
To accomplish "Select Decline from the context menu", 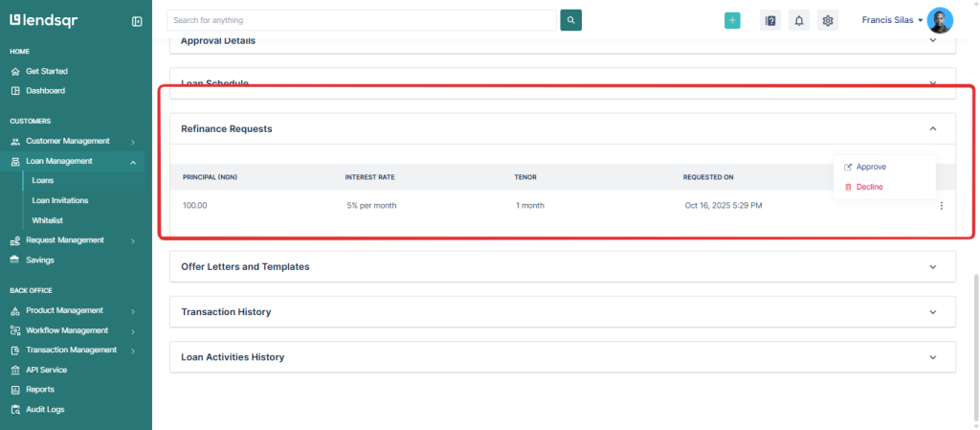I will click(x=869, y=187).
